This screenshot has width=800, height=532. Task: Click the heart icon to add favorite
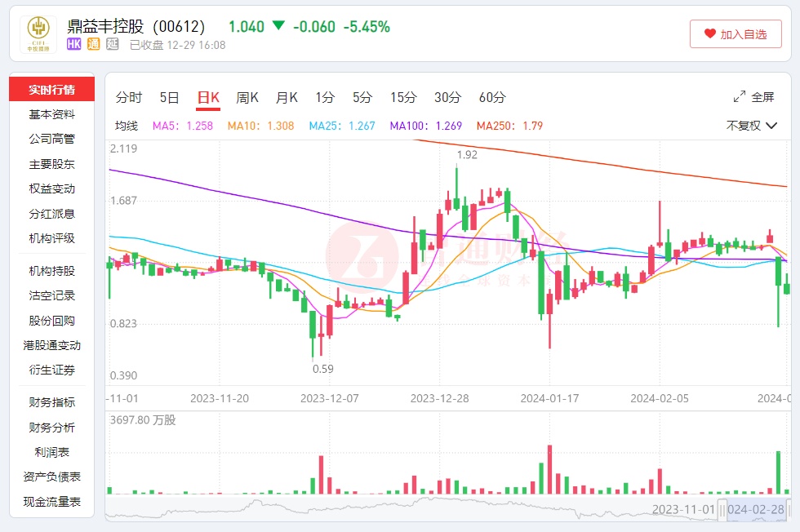709,34
